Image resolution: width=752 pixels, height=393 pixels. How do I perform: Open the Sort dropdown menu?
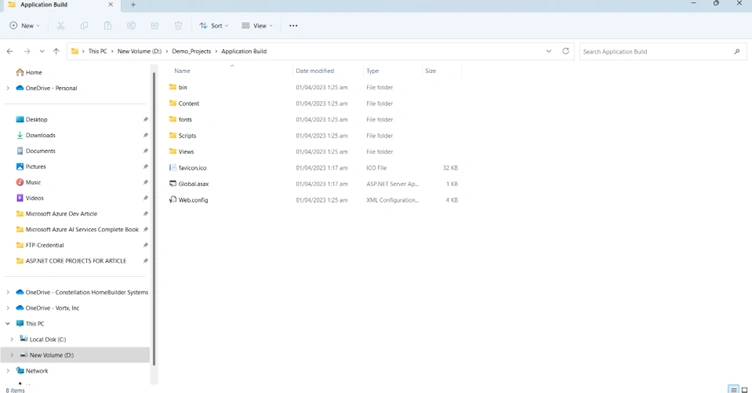pos(213,26)
